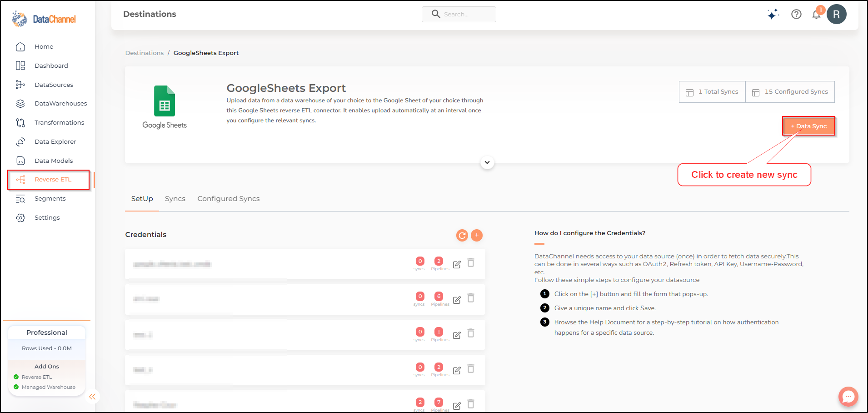The height and width of the screenshot is (413, 868).
Task: Edit the credential with 6 pipelines
Action: coord(457,300)
